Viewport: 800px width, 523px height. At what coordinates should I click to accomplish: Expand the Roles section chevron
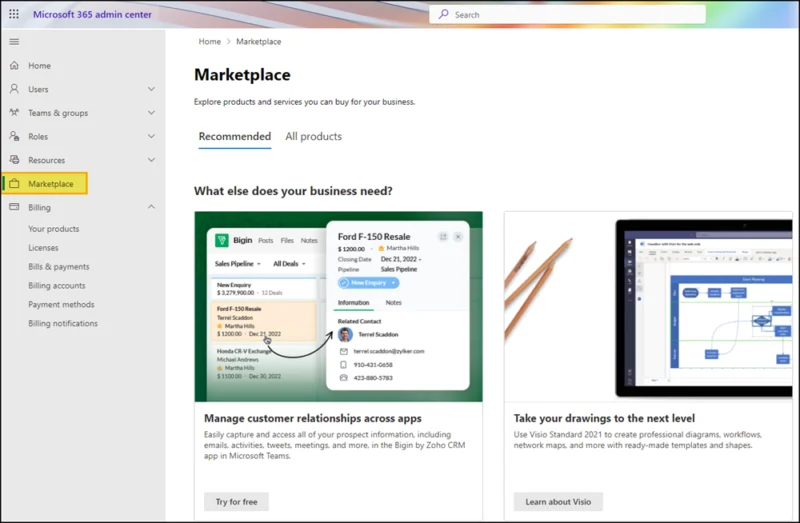(x=152, y=136)
